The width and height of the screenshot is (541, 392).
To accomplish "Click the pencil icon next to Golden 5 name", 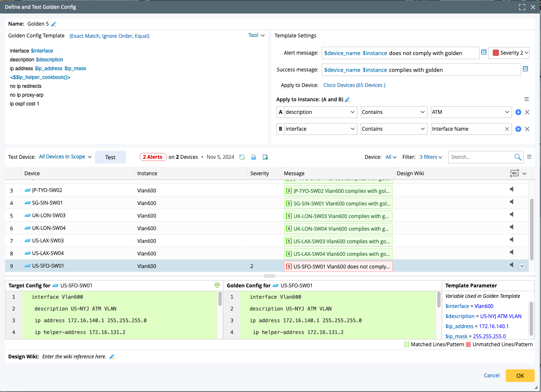I will [54, 24].
